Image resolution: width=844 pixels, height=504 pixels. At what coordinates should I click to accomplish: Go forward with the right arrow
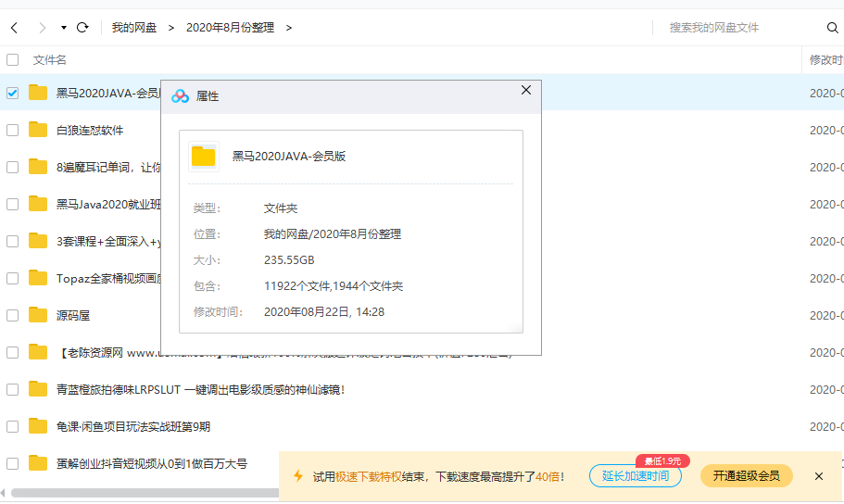click(42, 28)
